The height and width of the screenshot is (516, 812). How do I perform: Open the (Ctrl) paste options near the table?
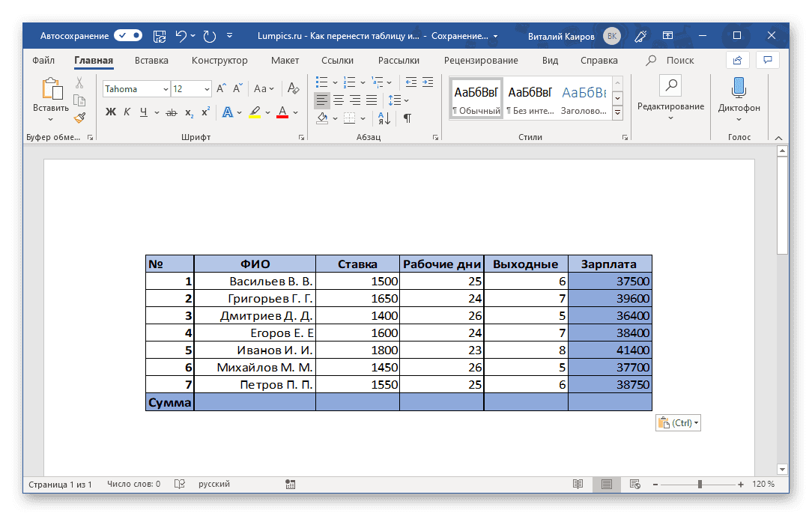coord(678,422)
